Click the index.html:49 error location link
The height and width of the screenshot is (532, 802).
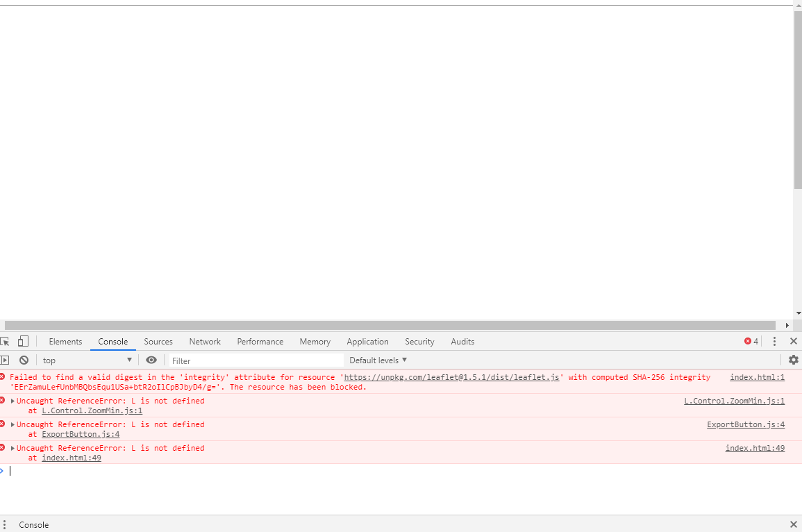coord(755,448)
